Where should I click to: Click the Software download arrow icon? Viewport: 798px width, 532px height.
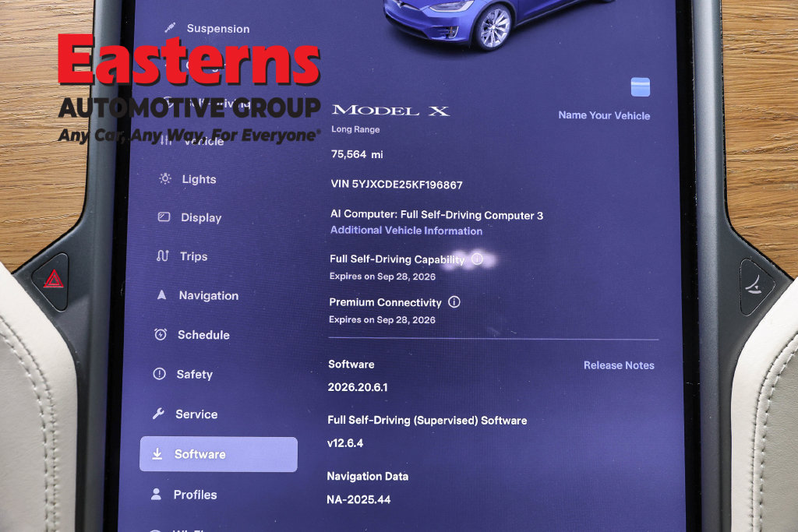click(x=157, y=453)
